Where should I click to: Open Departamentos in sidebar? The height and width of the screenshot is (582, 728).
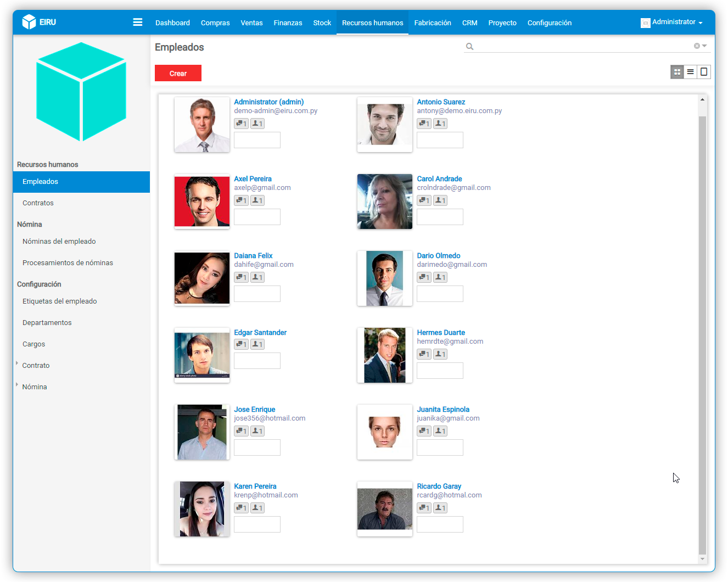(x=81, y=323)
